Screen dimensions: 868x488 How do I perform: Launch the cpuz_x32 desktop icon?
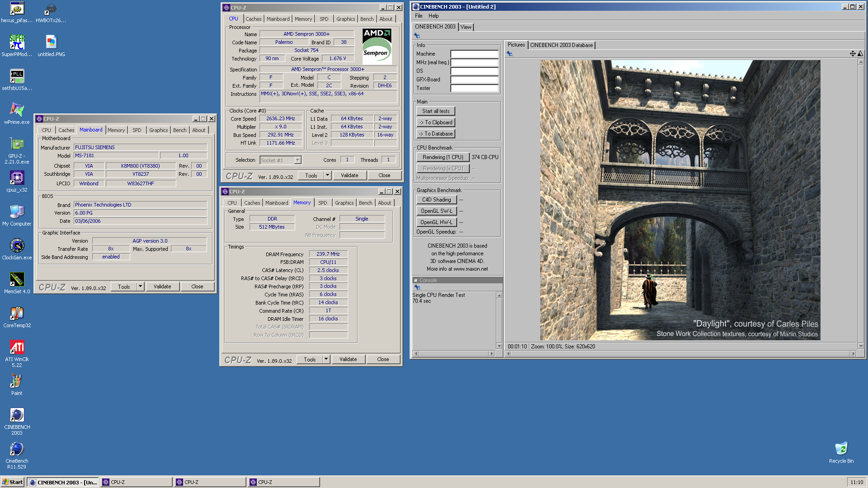tap(17, 182)
